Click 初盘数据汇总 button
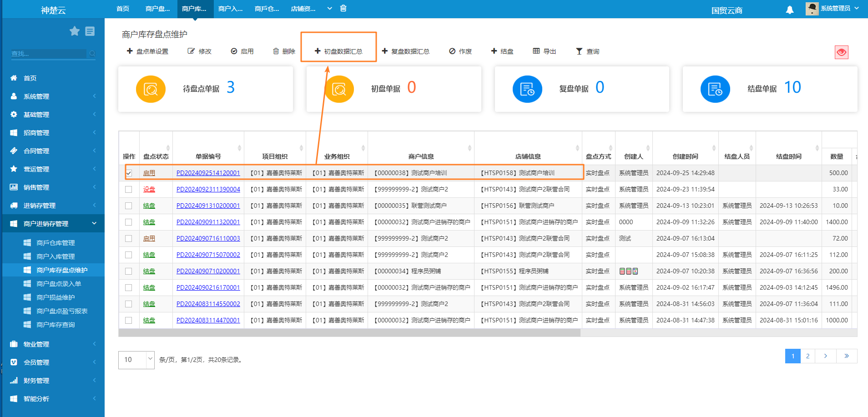The height and width of the screenshot is (417, 868). tap(338, 51)
